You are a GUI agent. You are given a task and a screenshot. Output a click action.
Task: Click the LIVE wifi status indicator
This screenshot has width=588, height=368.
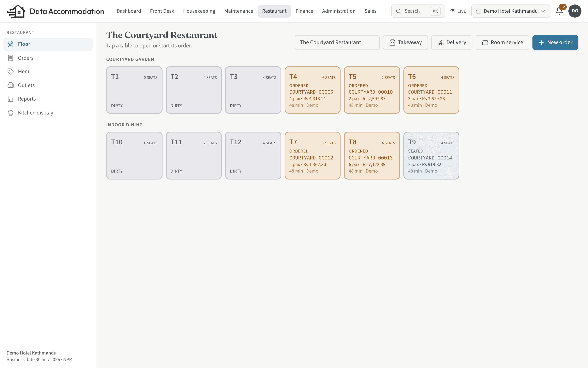458,11
